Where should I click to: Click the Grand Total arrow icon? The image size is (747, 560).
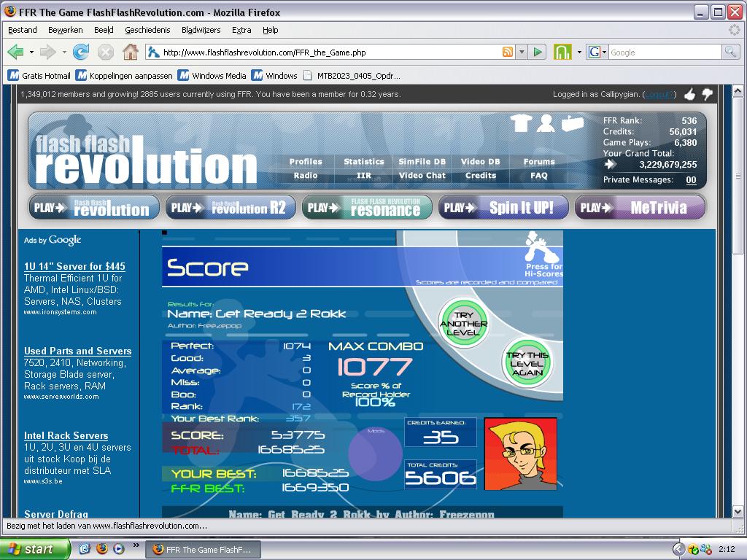(609, 165)
